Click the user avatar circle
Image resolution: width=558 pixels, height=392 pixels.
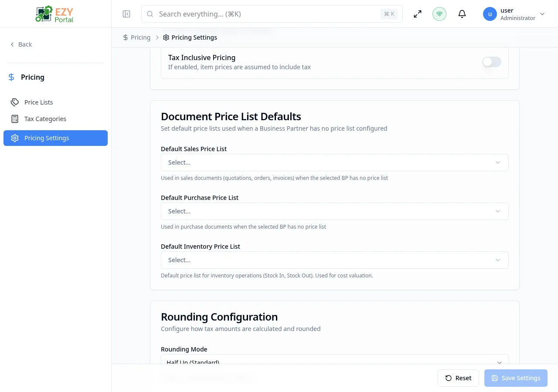point(490,14)
